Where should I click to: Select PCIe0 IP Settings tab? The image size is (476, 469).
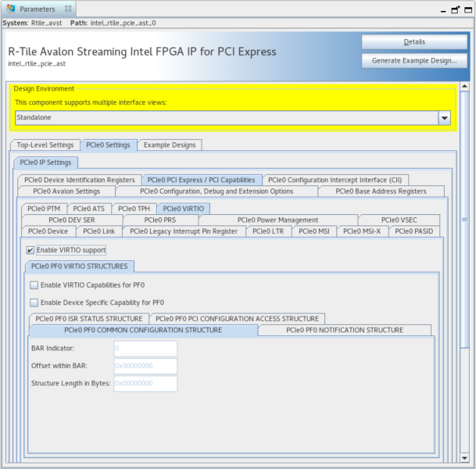click(x=45, y=163)
